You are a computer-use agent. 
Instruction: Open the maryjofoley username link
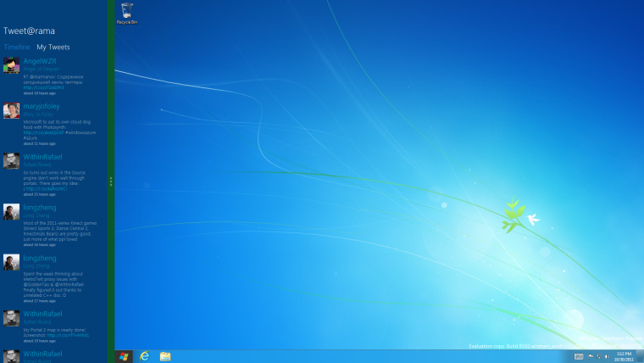coord(42,106)
